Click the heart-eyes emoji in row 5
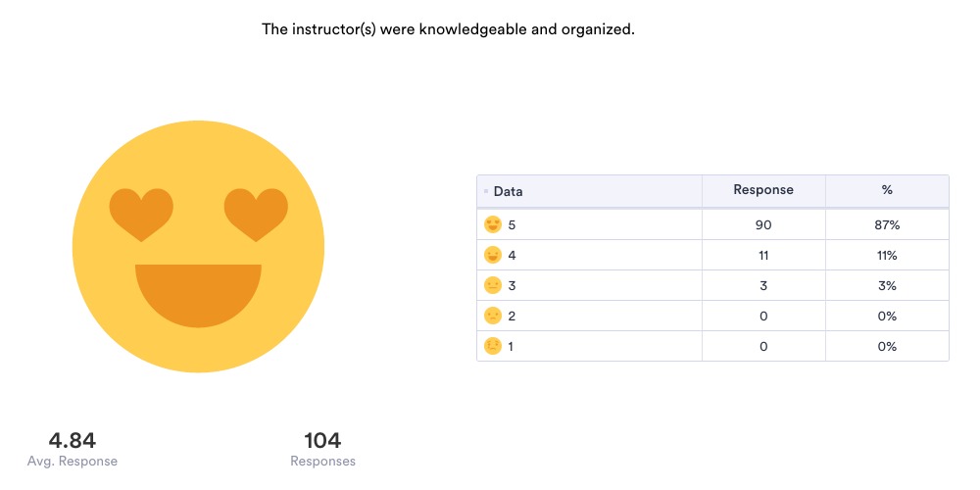The image size is (980, 490). 493,225
